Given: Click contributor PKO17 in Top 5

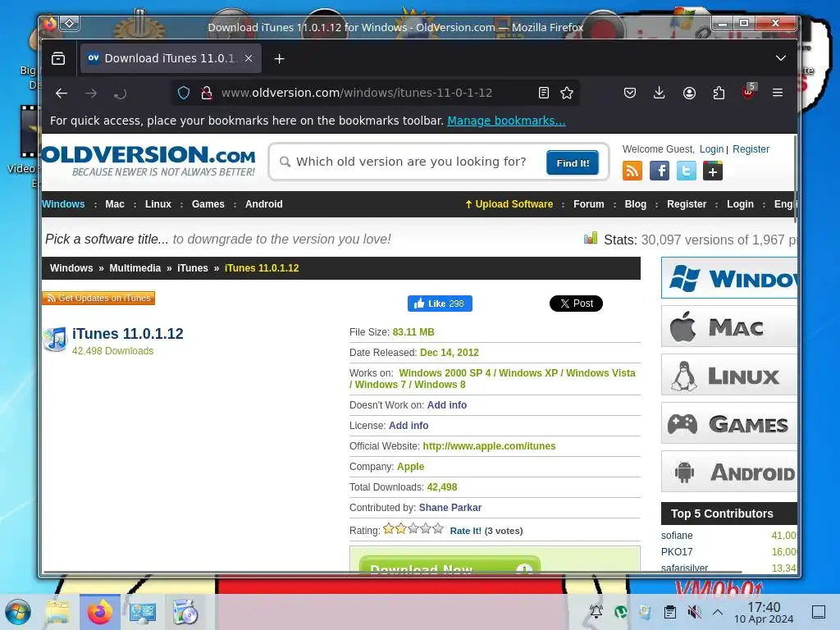Looking at the screenshot, I should click(x=677, y=552).
